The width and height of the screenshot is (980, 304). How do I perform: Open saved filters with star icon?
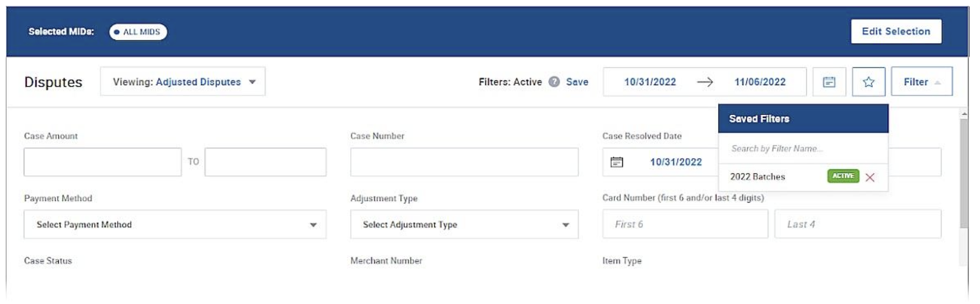click(868, 82)
